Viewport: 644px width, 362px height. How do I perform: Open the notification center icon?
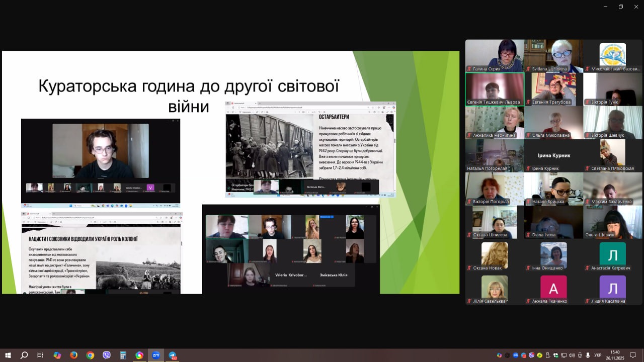pos(633,355)
